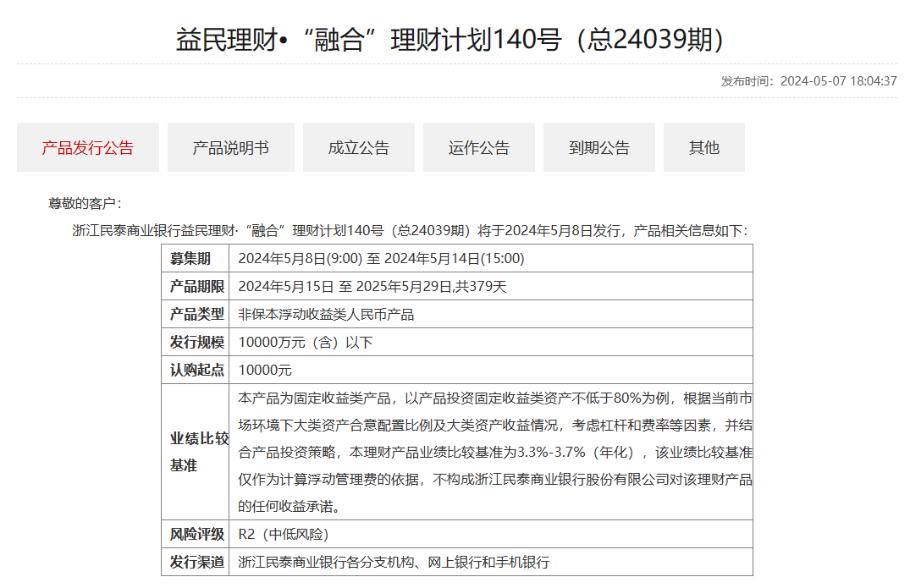Image resolution: width=910 pixels, height=588 pixels.
Task: Click the intro sentence starting 浙江民泰商业银行益民理财
Action: (x=411, y=231)
